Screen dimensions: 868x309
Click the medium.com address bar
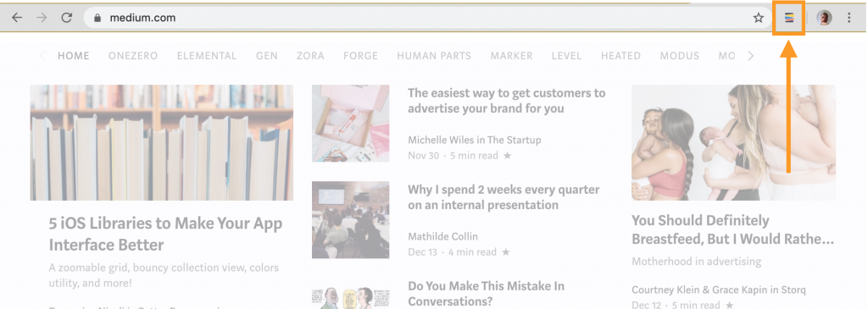click(x=426, y=18)
